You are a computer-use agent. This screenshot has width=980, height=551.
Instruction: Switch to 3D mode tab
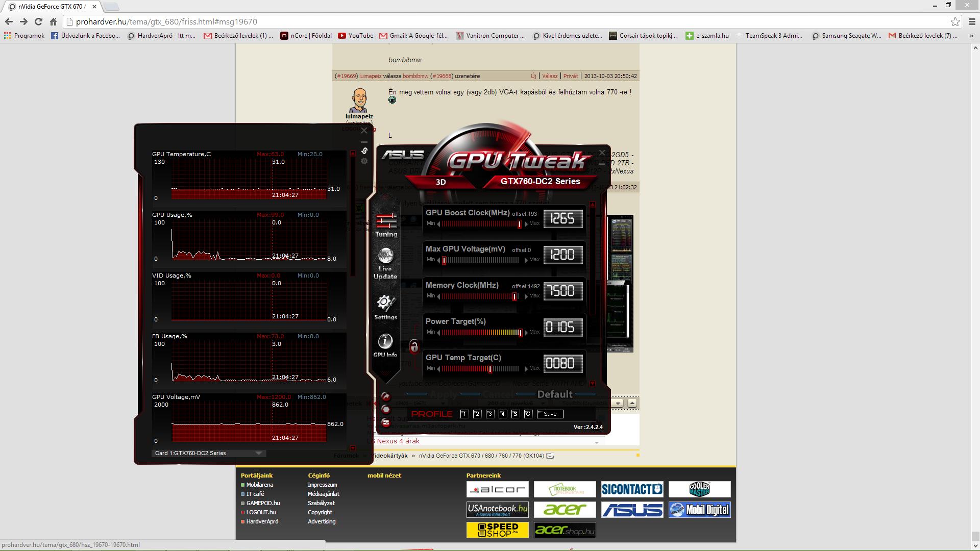440,182
